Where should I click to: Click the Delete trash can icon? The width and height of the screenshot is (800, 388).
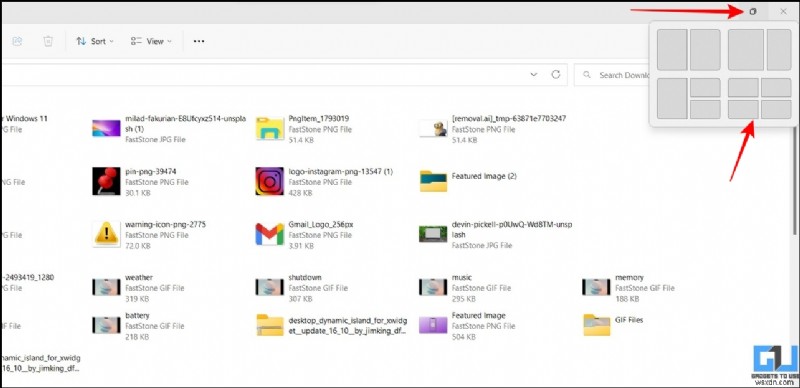(x=48, y=41)
